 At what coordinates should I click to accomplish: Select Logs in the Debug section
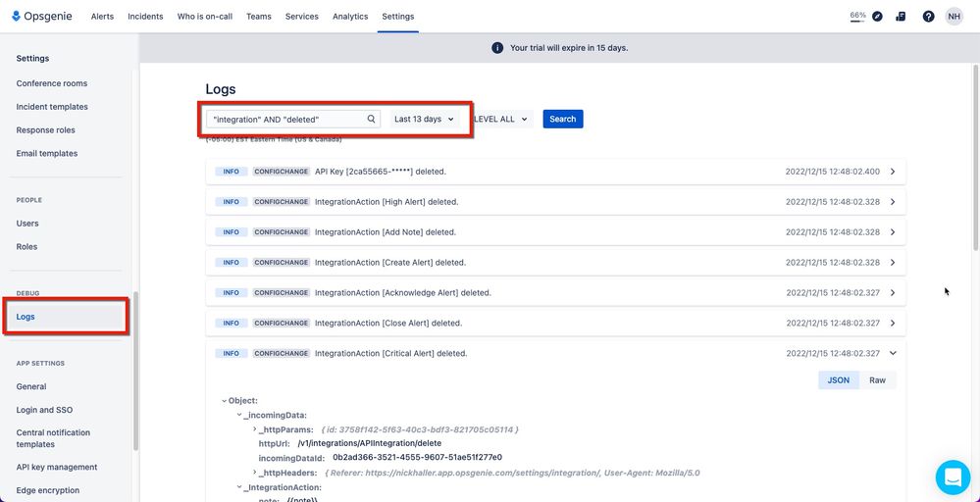tap(67, 317)
